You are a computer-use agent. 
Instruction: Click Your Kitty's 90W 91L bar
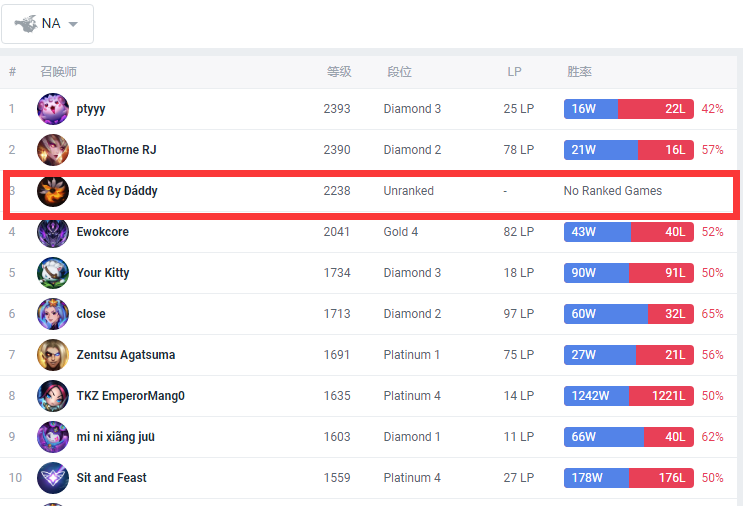coord(628,273)
